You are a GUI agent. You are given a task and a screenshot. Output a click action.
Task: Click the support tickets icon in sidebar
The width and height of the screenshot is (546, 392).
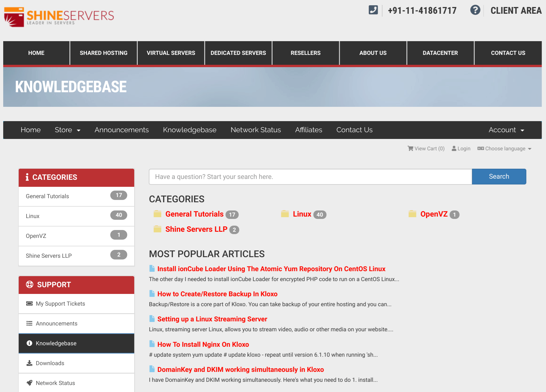point(29,304)
